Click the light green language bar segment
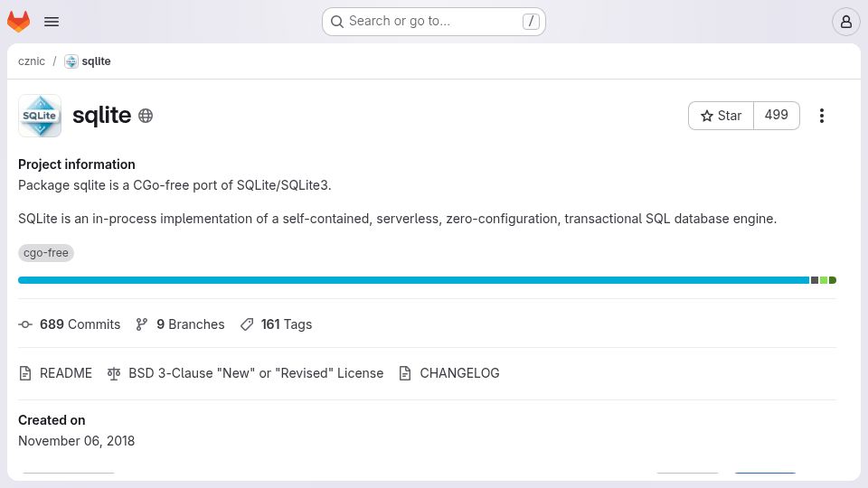 824,280
